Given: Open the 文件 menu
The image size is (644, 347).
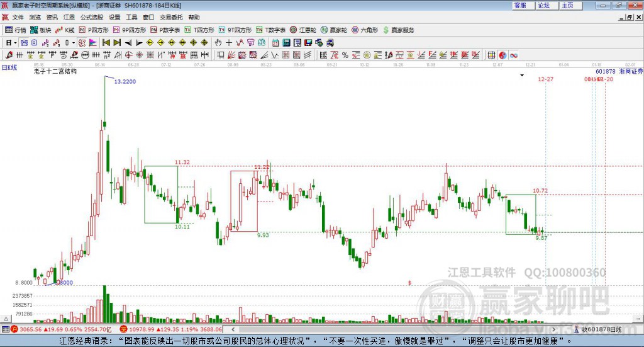Looking at the screenshot, I should coord(18,17).
